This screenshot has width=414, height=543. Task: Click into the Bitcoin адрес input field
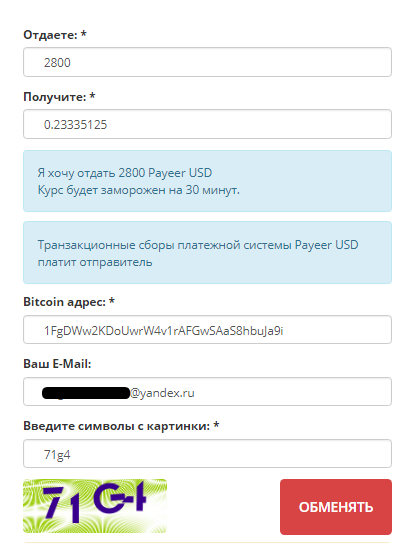pos(207,330)
